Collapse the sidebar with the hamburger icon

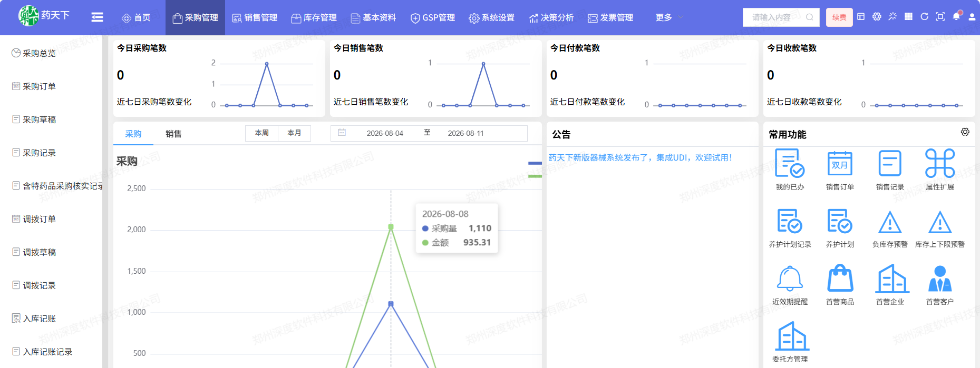tap(97, 17)
